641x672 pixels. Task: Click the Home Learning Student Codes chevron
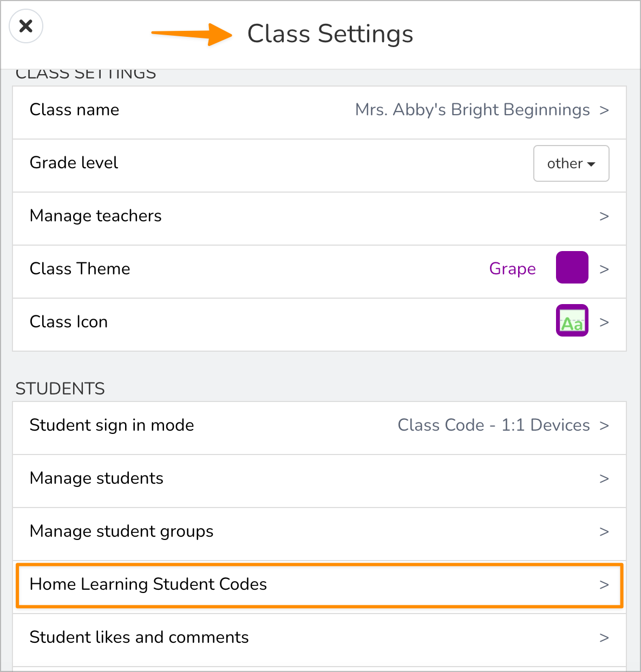click(x=604, y=585)
